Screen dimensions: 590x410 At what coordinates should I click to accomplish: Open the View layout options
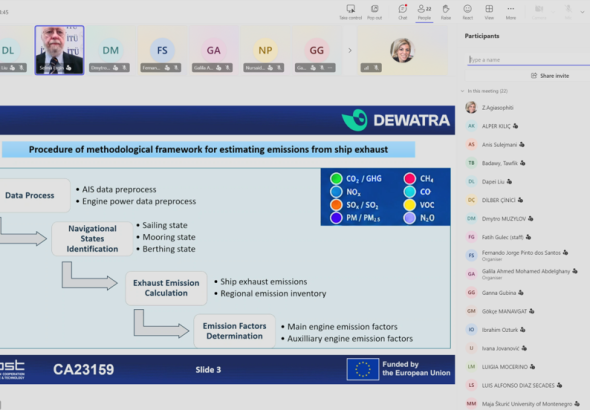489,12
